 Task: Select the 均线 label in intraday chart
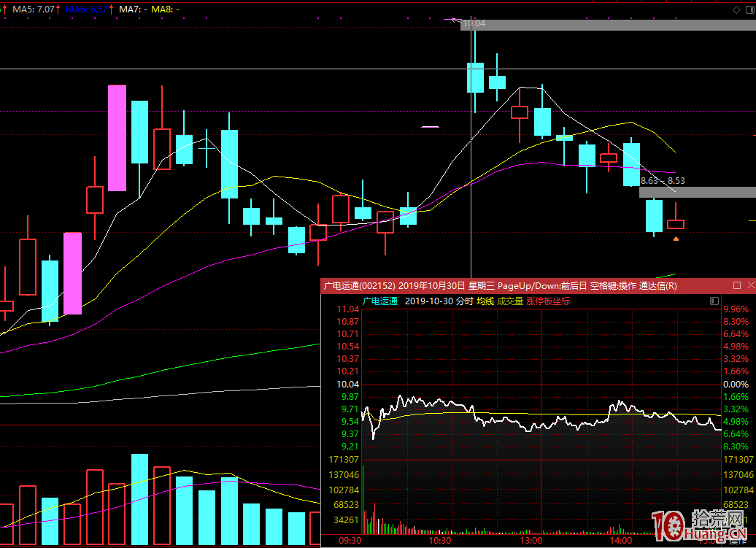(485, 301)
